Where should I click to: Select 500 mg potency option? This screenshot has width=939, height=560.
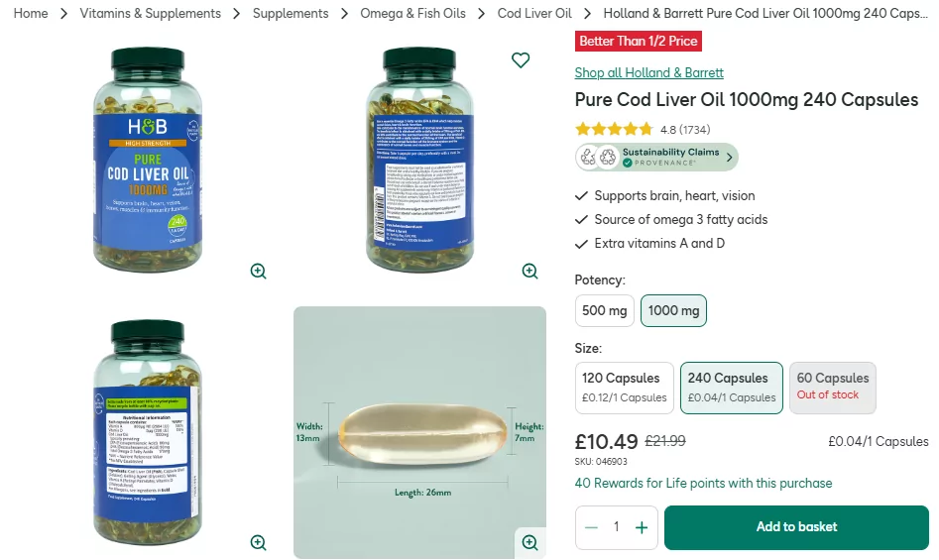pyautogui.click(x=605, y=311)
